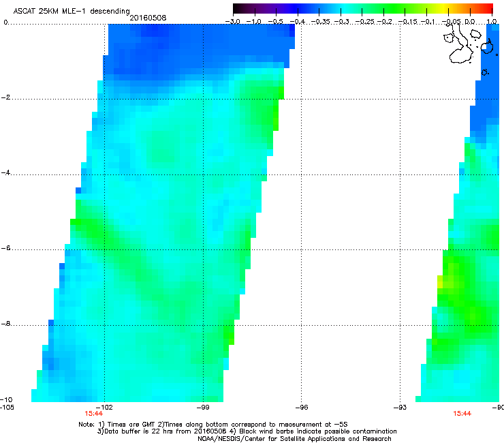Select the "-0.25" color scale label
Image resolution: width=504 pixels, height=443 pixels.
click(x=365, y=22)
